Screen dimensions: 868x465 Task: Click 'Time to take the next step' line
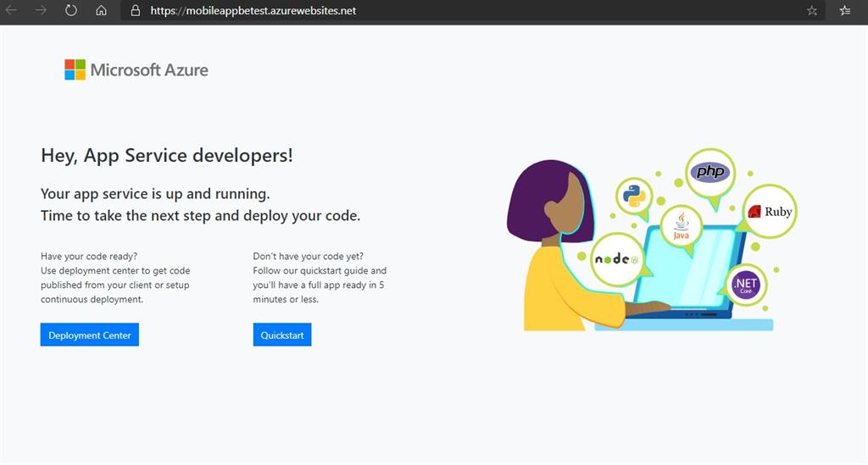tap(200, 216)
